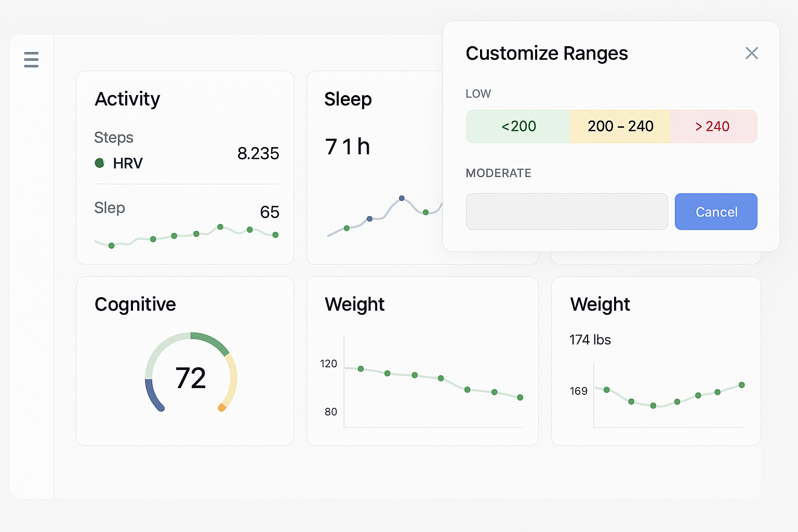Click the Activity card title

pyautogui.click(x=127, y=99)
